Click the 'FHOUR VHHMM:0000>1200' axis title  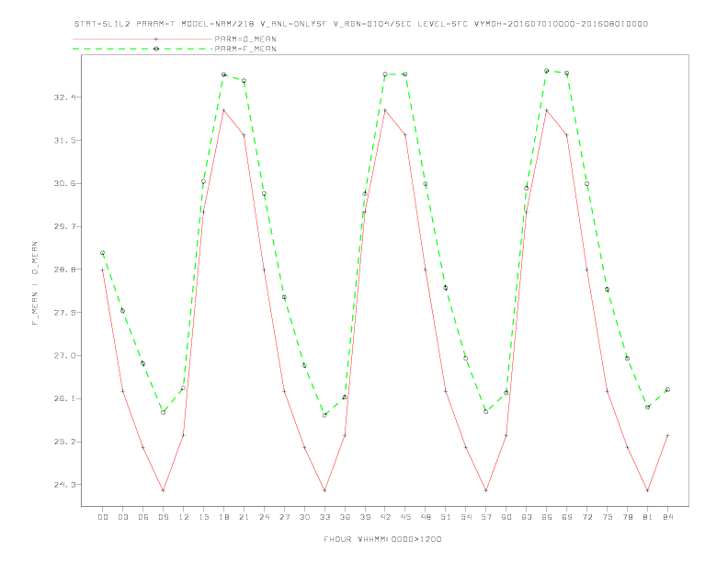pyautogui.click(x=382, y=539)
